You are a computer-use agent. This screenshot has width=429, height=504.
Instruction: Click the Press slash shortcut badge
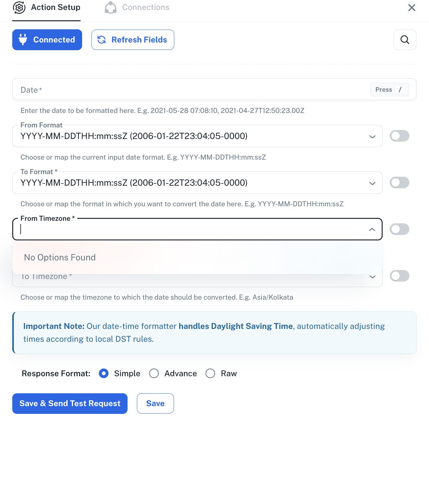(390, 89)
